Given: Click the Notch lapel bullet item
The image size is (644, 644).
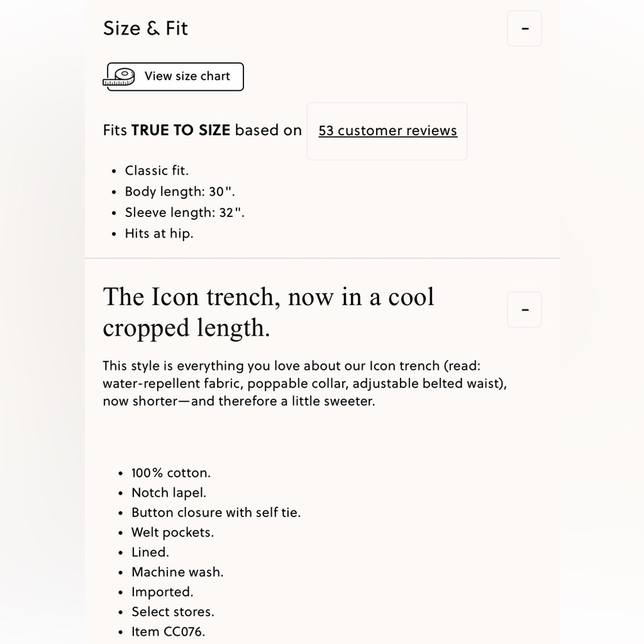Looking at the screenshot, I should click(x=169, y=493).
